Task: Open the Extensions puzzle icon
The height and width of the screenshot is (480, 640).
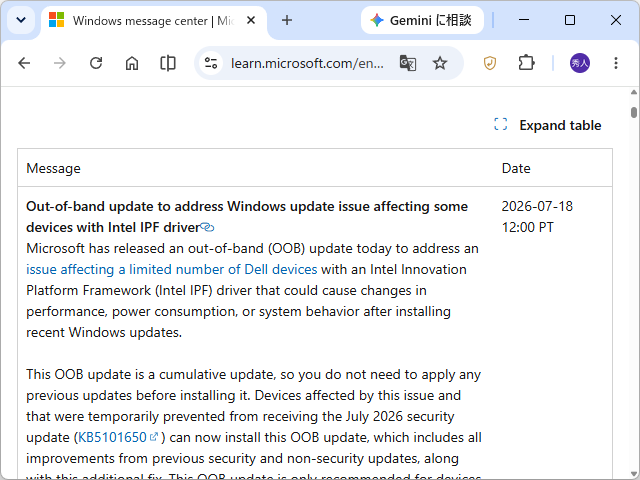Action: click(x=526, y=63)
